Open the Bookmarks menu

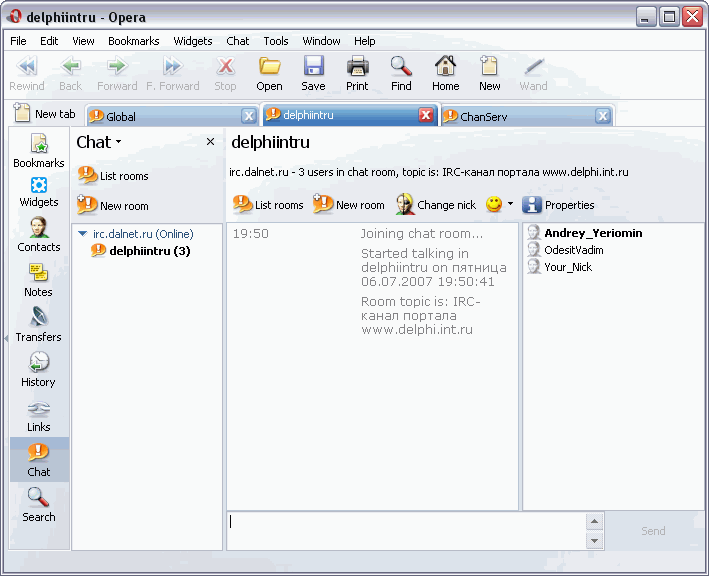point(133,41)
